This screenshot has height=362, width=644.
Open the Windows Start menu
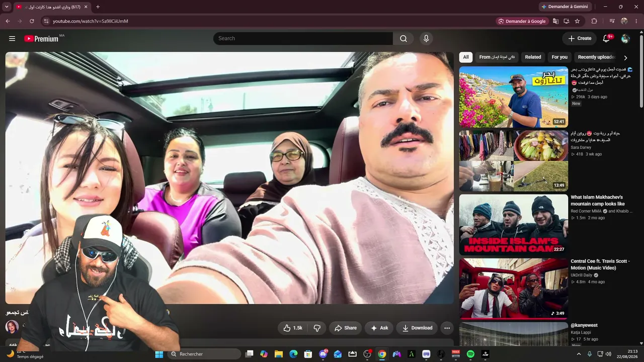tap(159, 354)
